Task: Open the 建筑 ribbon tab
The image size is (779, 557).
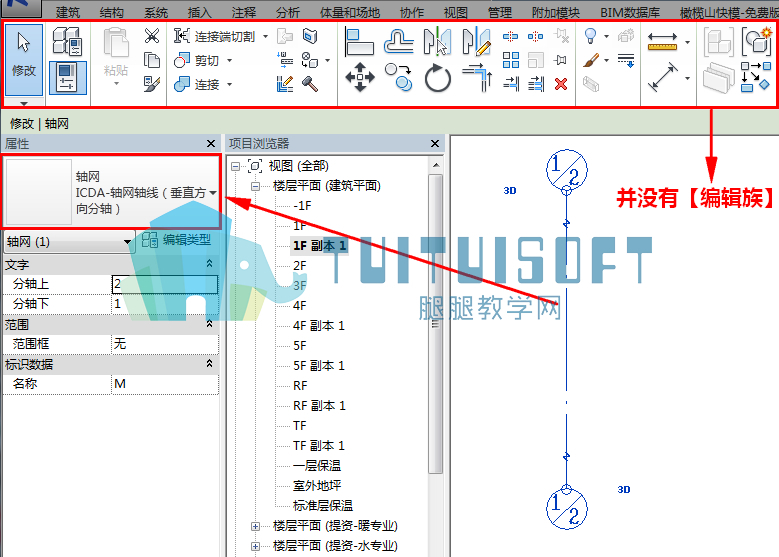Action: 68,12
